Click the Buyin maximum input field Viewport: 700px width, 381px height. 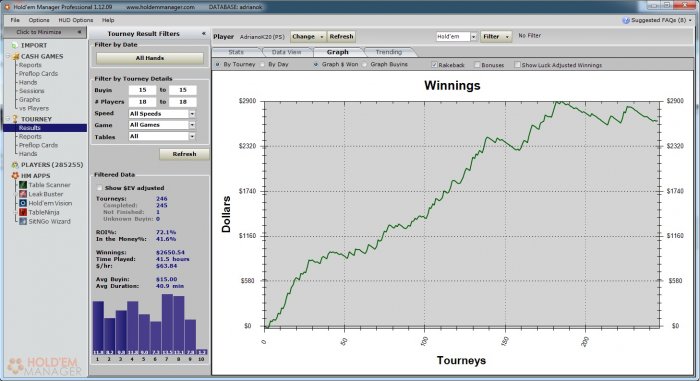click(x=183, y=90)
